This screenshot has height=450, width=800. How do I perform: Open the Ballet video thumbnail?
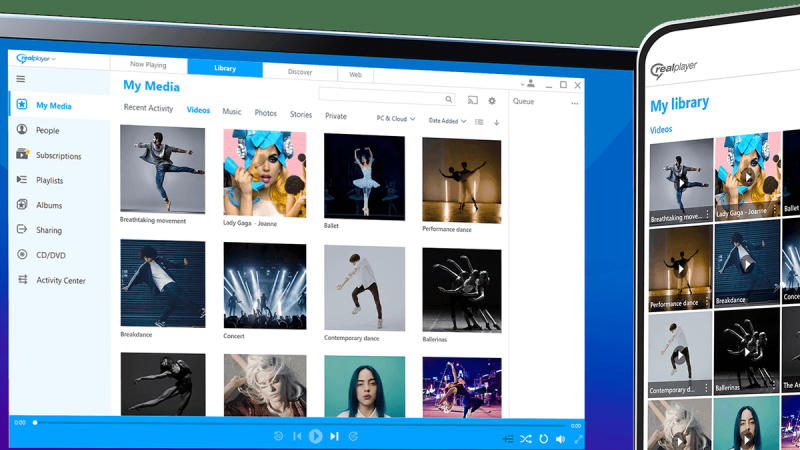pyautogui.click(x=364, y=177)
